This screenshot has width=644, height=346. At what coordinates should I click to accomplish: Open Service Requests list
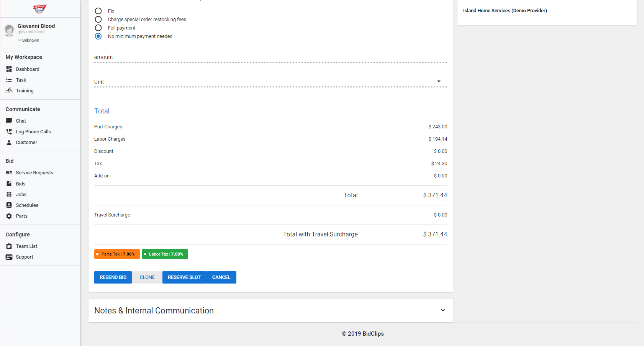tap(34, 173)
